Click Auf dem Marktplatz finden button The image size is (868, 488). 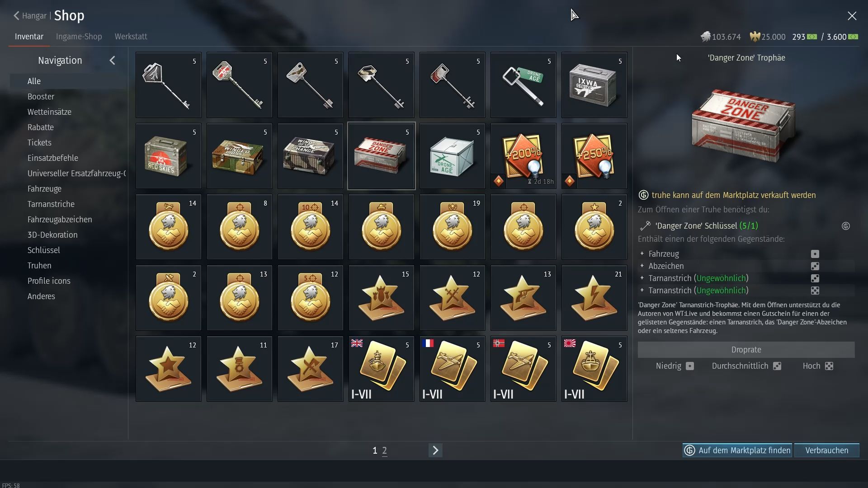click(x=737, y=450)
